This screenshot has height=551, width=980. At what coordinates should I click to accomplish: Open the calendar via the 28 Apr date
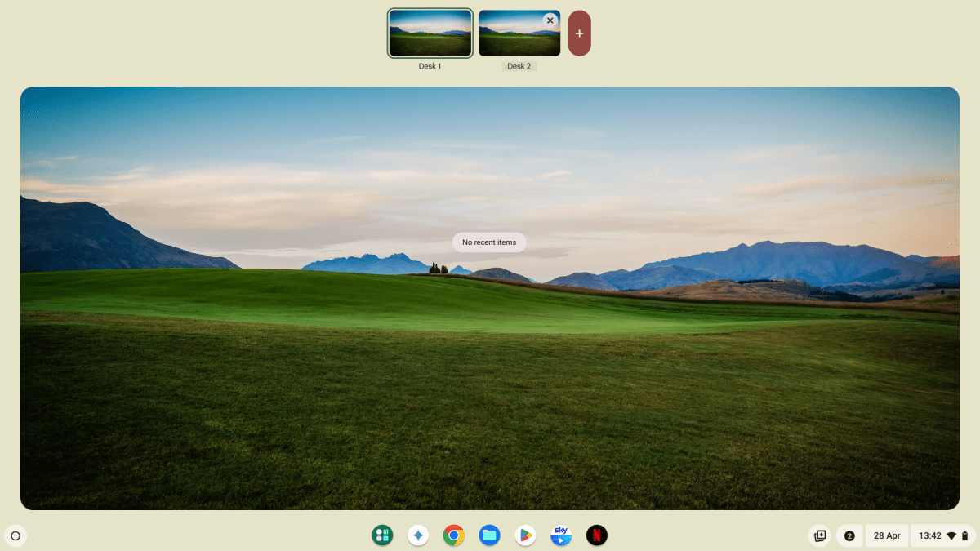click(x=887, y=535)
